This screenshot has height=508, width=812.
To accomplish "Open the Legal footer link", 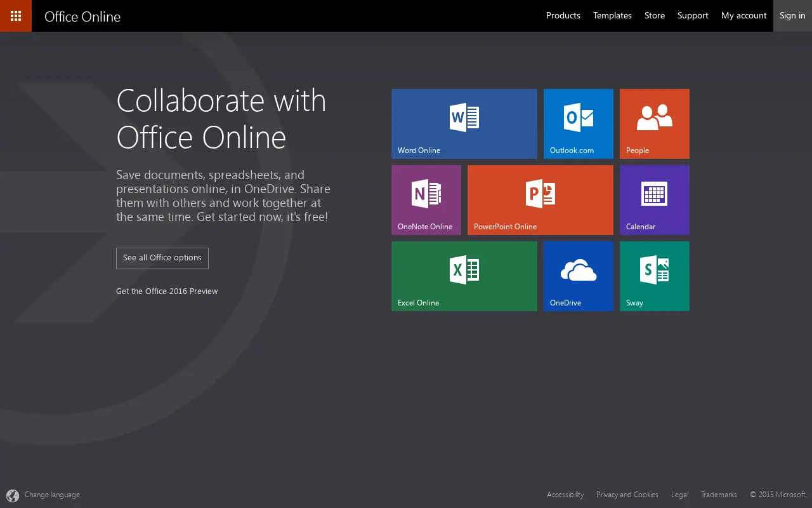I will tap(679, 495).
